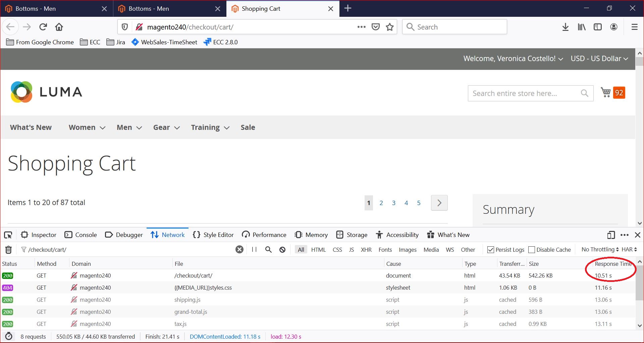Open the Downloads panel
This screenshot has width=644, height=343.
(x=566, y=27)
